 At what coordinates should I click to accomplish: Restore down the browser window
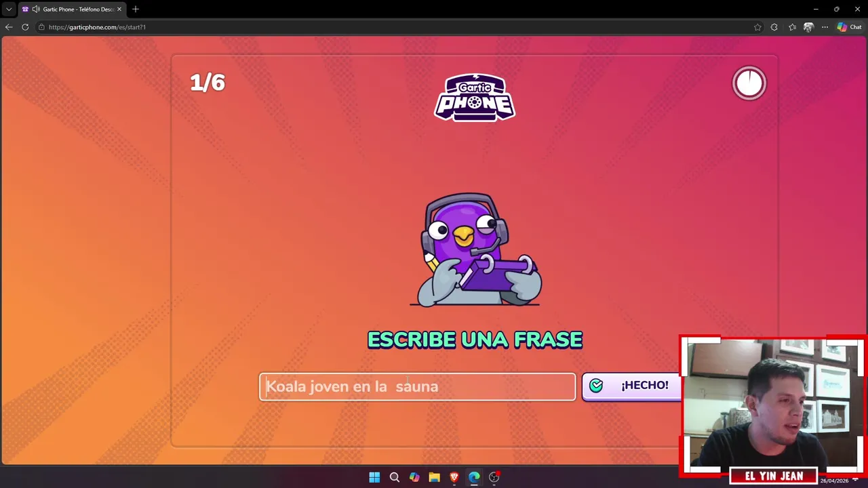tap(836, 9)
